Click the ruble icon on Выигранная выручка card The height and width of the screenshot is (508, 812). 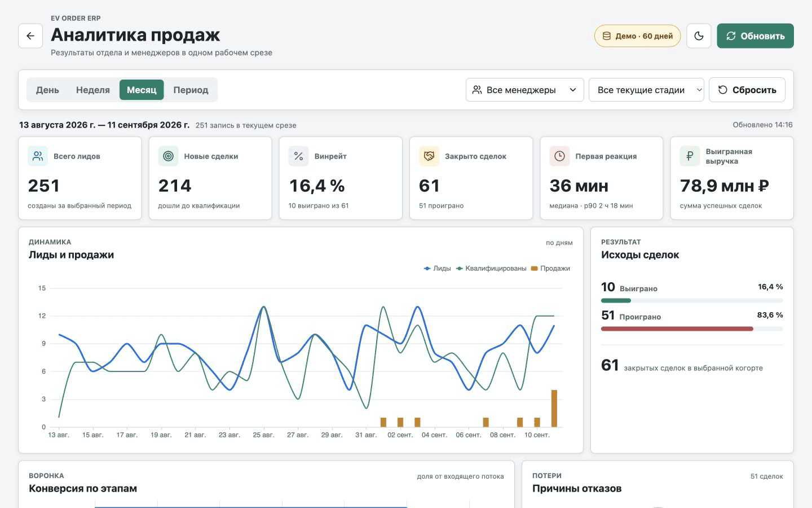690,156
